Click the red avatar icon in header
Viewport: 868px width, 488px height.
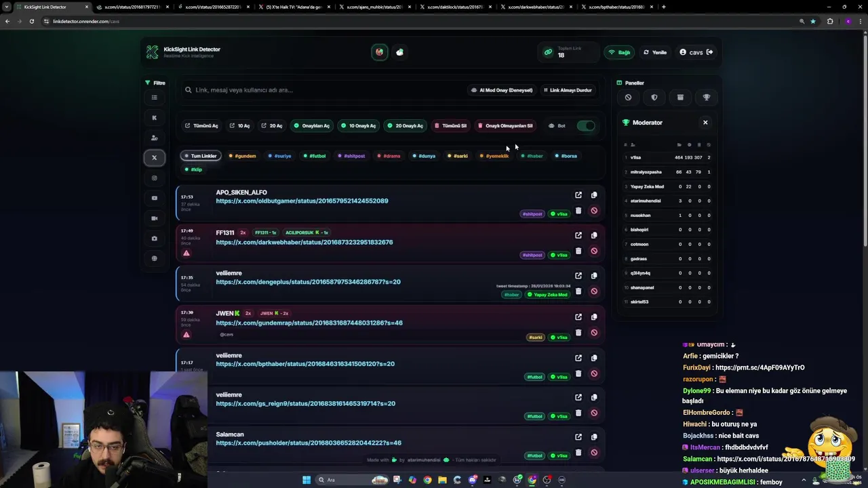click(x=380, y=52)
